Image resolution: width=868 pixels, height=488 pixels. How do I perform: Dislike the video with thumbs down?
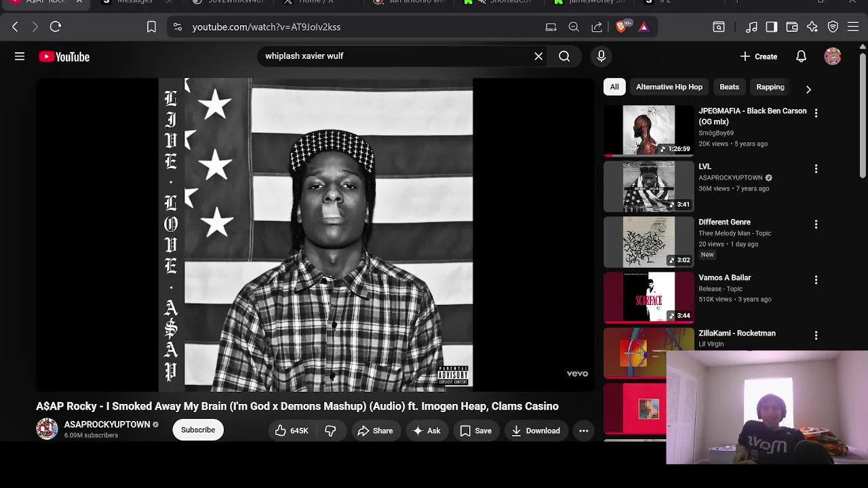[x=330, y=430]
